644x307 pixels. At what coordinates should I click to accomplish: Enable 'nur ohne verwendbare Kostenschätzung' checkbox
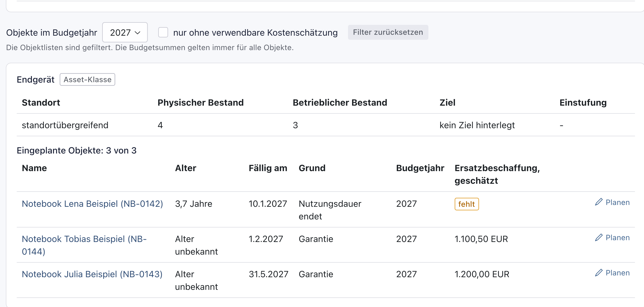coord(163,33)
